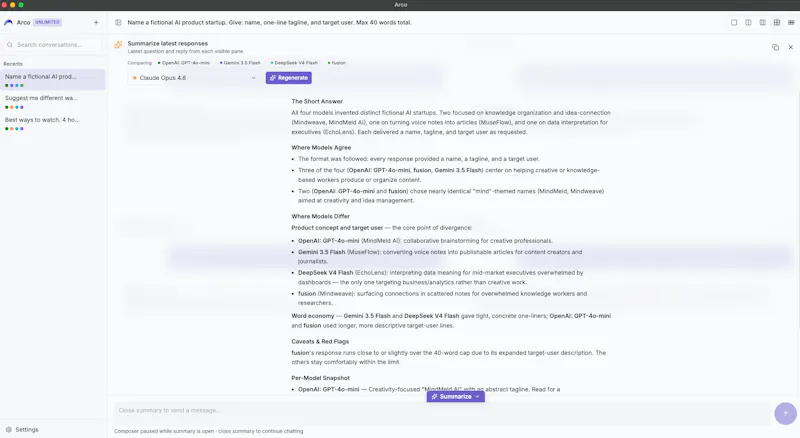Click 'Composer paused while summary is open' notice
The image size is (800, 438).
(x=208, y=431)
